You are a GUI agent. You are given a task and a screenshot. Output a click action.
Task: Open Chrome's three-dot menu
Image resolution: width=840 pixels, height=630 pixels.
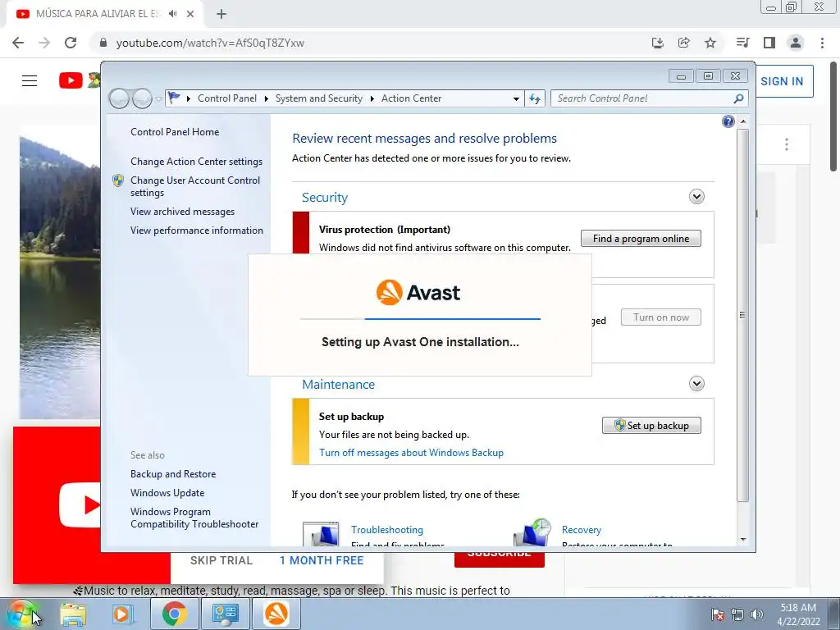pyautogui.click(x=822, y=43)
